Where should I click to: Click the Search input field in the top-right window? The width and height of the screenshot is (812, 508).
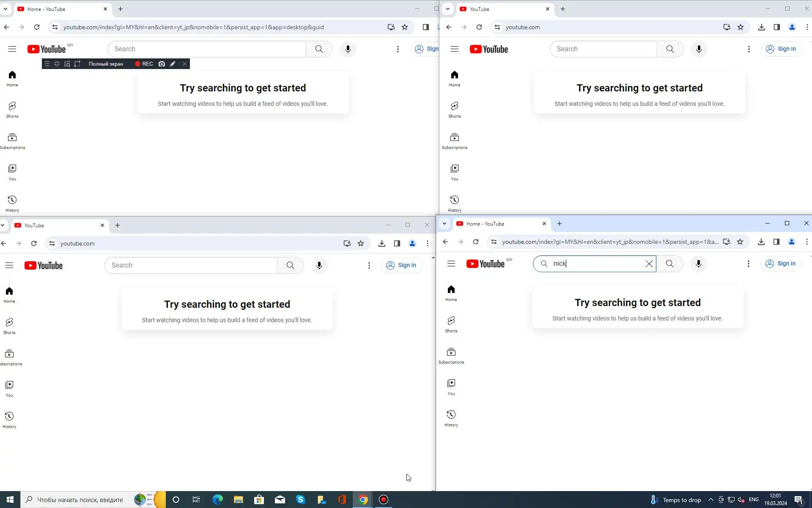tap(604, 49)
